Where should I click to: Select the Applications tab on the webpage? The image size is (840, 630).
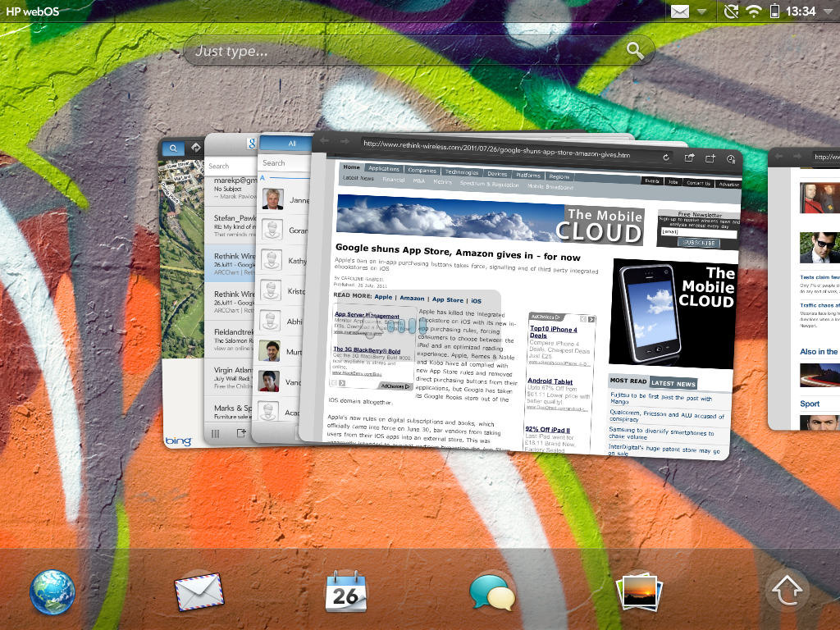point(384,168)
